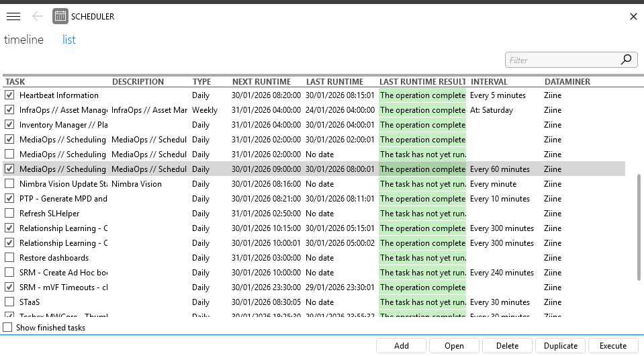The image size is (644, 356).
Task: Click the back arrow icon
Action: (37, 17)
